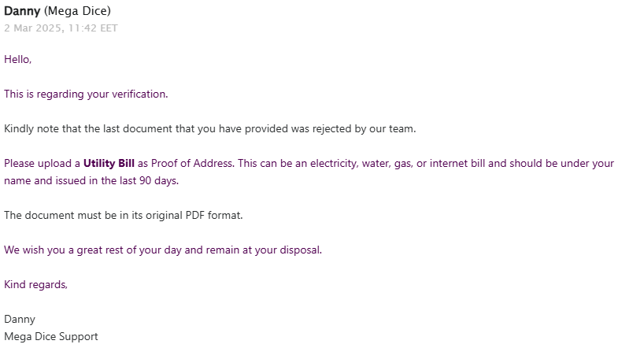Click the Mega Dice Support signature line
Image resolution: width=644 pixels, height=359 pixels.
(51, 336)
